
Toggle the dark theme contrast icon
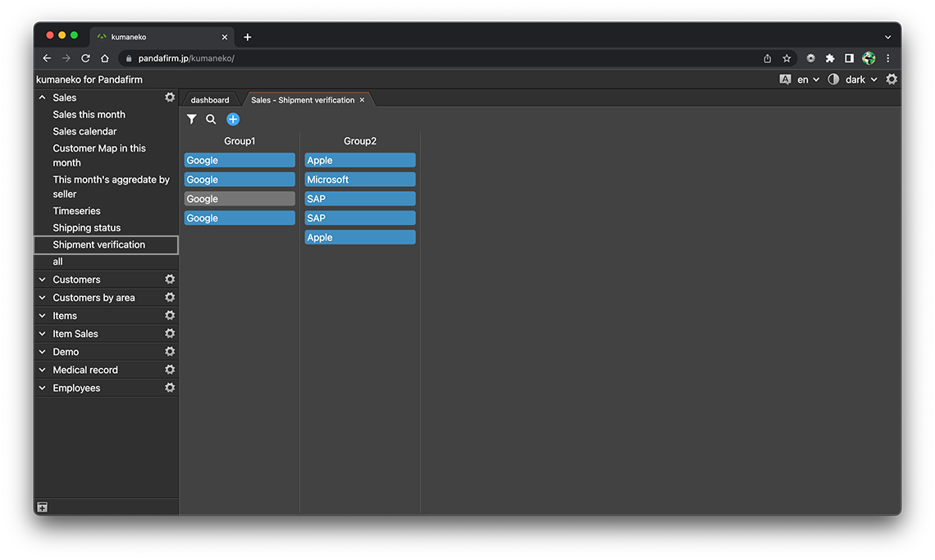click(833, 80)
